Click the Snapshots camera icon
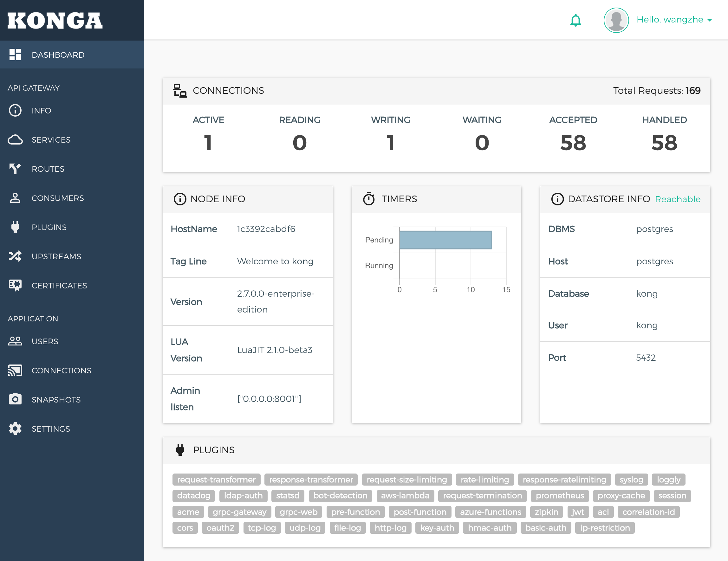 click(15, 399)
